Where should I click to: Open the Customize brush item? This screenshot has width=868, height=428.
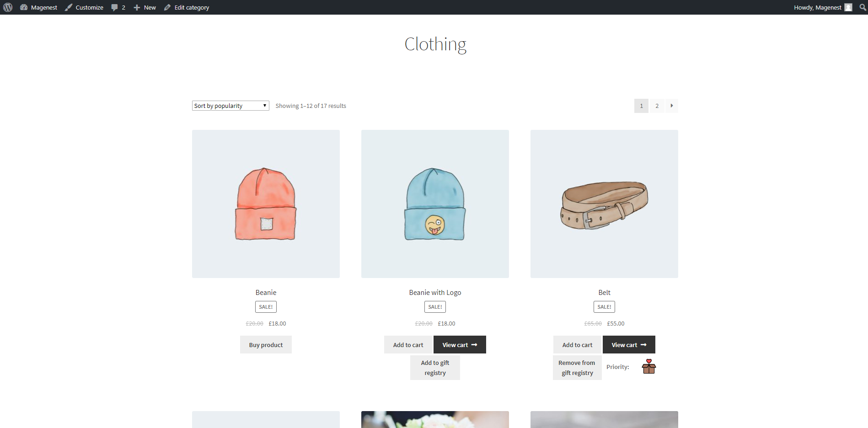84,7
